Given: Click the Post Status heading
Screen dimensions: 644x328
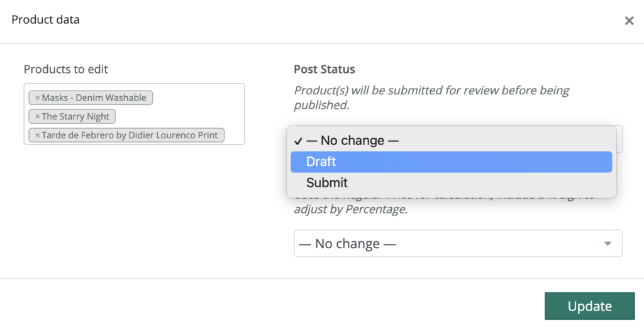Looking at the screenshot, I should click(324, 69).
